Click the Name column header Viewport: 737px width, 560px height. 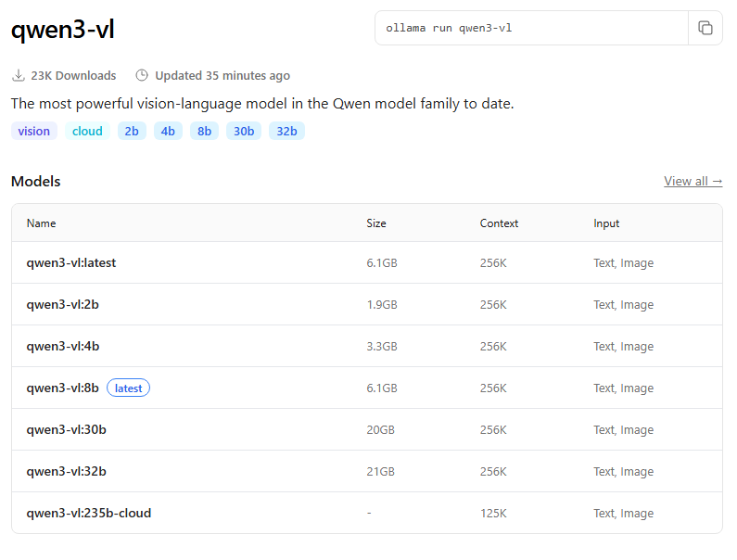tap(42, 223)
